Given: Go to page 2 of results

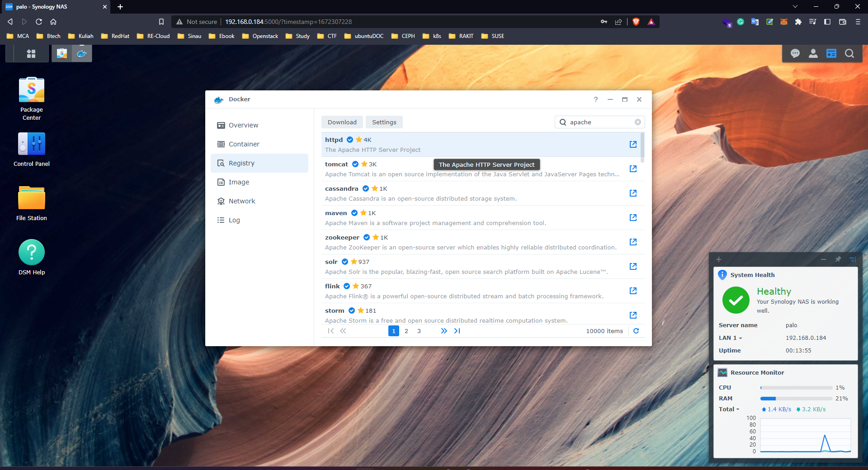Looking at the screenshot, I should [406, 331].
